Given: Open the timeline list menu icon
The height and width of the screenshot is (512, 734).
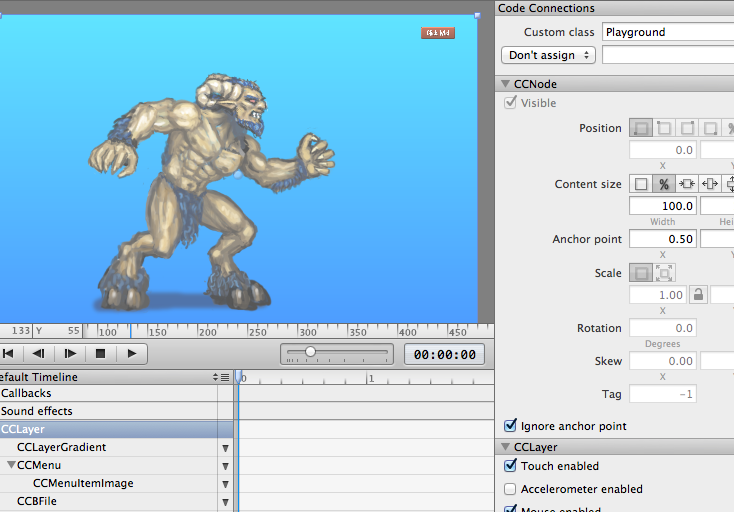Looking at the screenshot, I should point(225,377).
